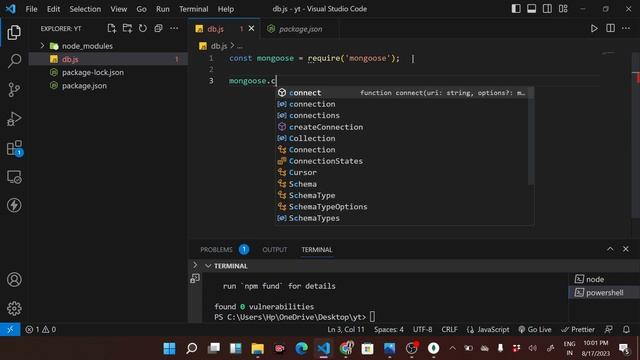
Task: Select the node terminal instance
Action: point(604,279)
